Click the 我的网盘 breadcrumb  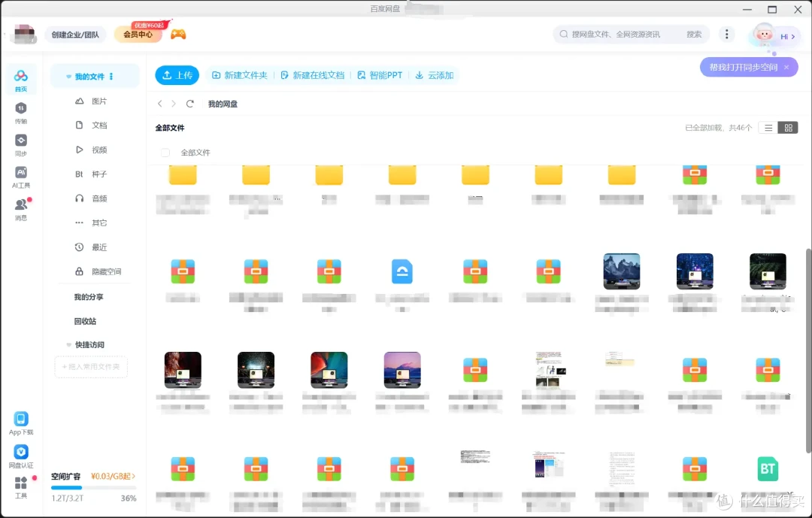tap(223, 104)
